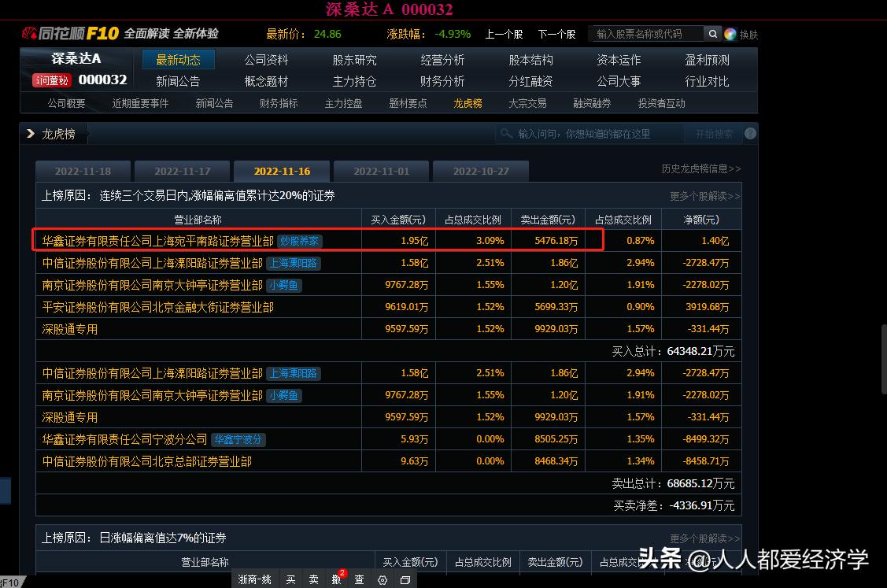887x588 pixels.
Task: Open 华鑫证券有限责任公司宁波分公司 row
Action: tap(389, 440)
